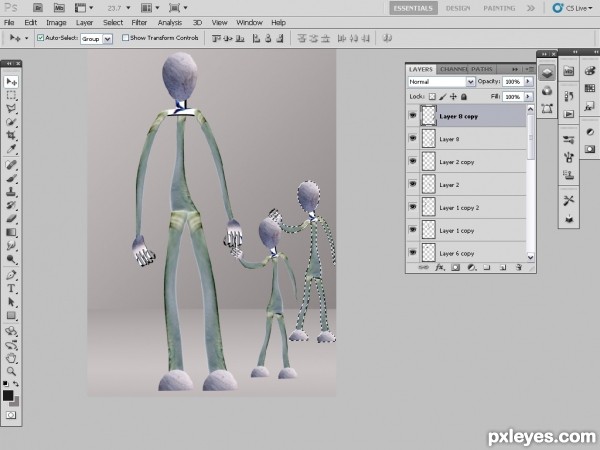Screen dimensions: 600x450
Task: Open the Image menu
Action: click(x=56, y=23)
